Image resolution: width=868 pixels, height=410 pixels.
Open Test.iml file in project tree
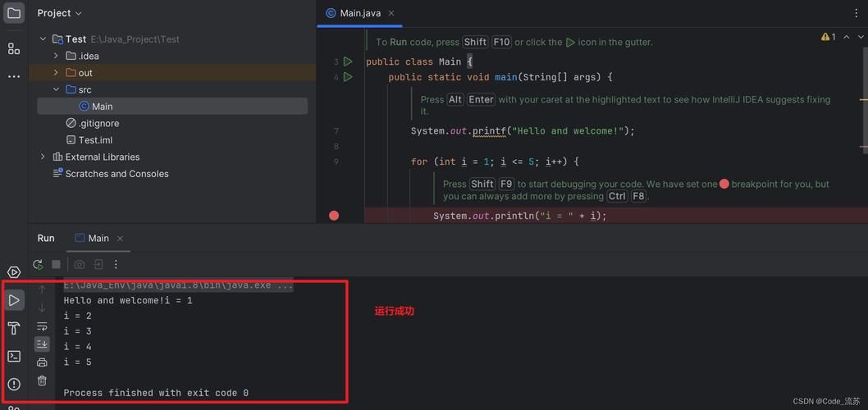(x=95, y=140)
